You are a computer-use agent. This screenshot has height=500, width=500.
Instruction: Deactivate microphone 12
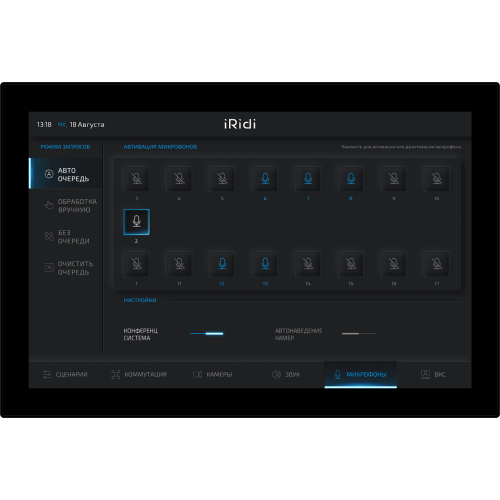point(222,264)
